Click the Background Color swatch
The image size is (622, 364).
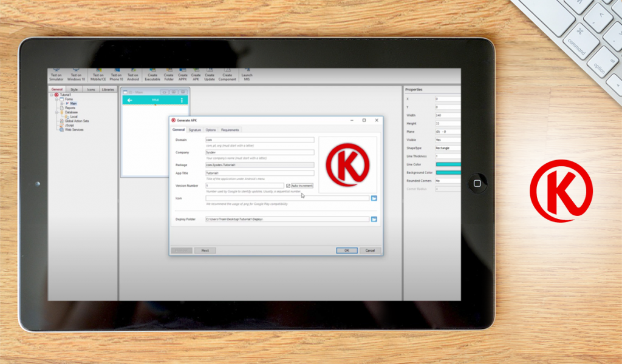[x=448, y=172]
